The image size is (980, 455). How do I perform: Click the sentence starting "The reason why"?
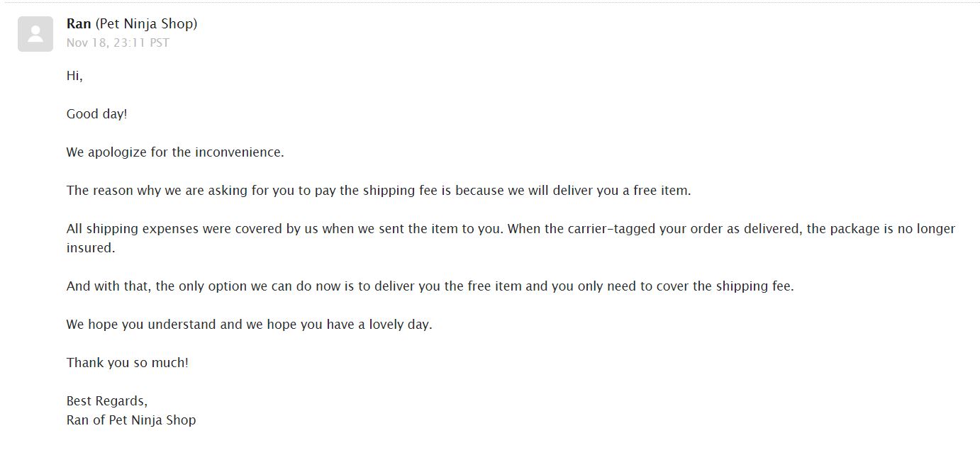[379, 191]
